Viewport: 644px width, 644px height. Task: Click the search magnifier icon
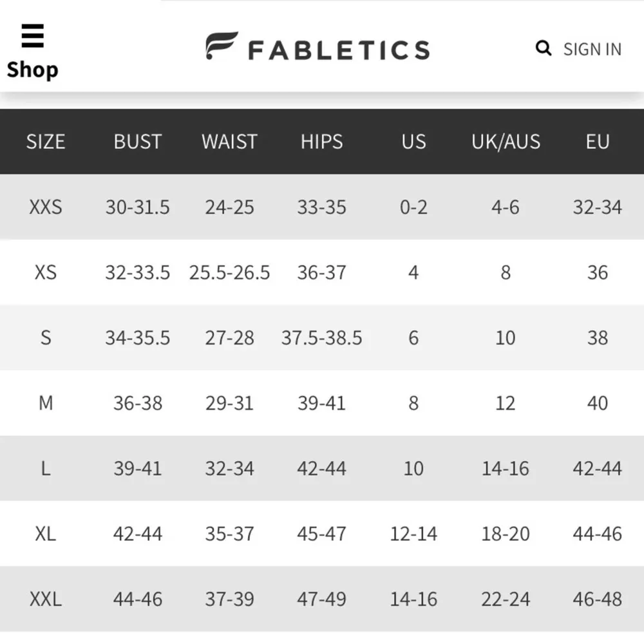coord(544,48)
